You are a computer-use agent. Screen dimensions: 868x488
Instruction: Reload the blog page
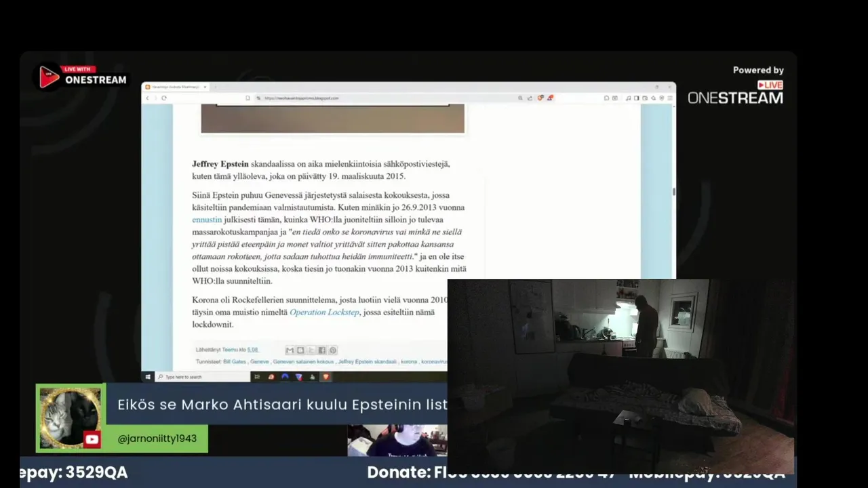(164, 98)
